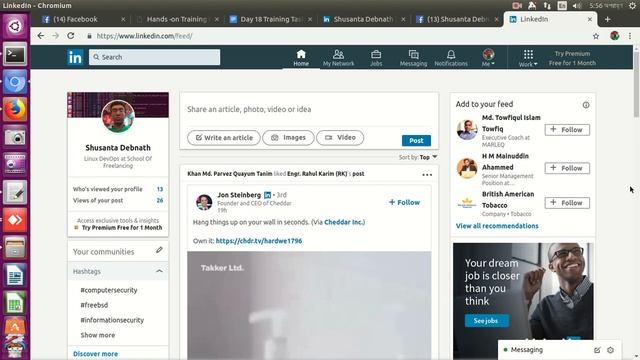Click Write an article button

click(224, 138)
